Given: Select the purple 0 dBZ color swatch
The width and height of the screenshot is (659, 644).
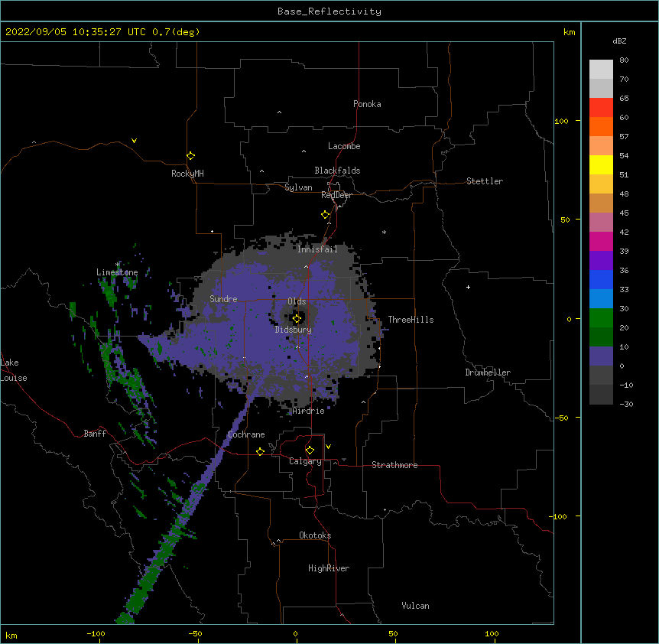Looking at the screenshot, I should click(x=601, y=356).
